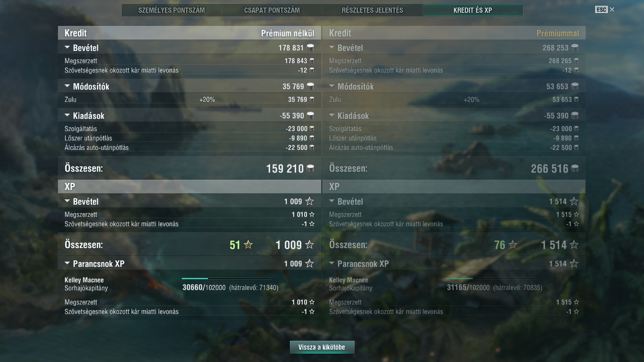
Task: Click the star icon beside left Összesen 1 009
Action: pos(309,245)
